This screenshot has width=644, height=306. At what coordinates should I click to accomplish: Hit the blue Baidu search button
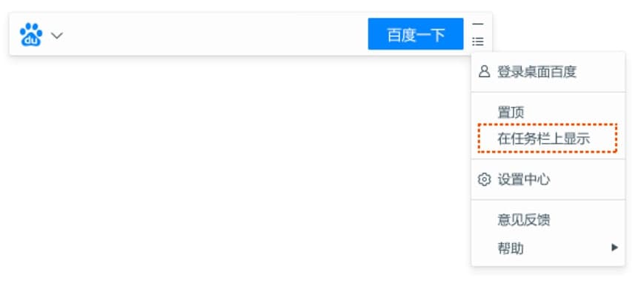[416, 35]
